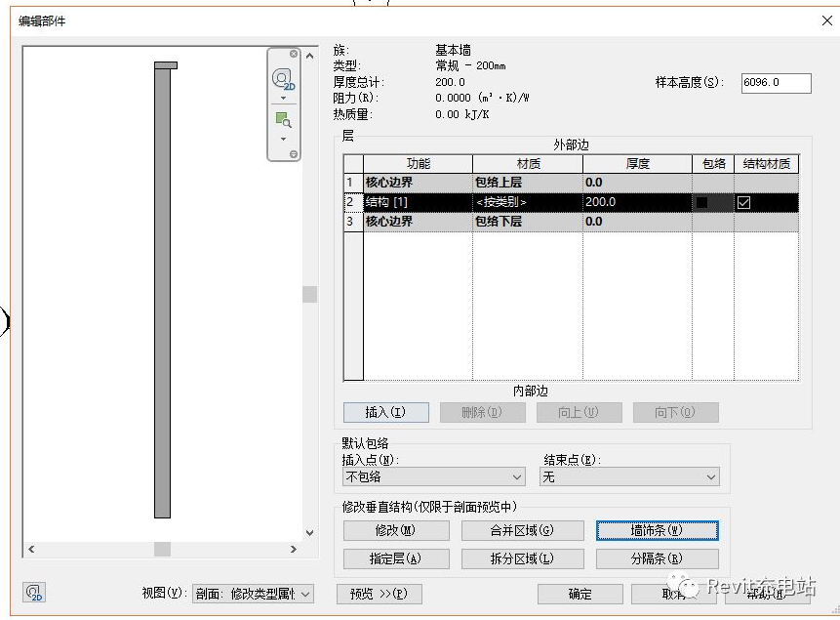Click the 拆分区域(L) button
The height and width of the screenshot is (620, 840).
point(522,558)
